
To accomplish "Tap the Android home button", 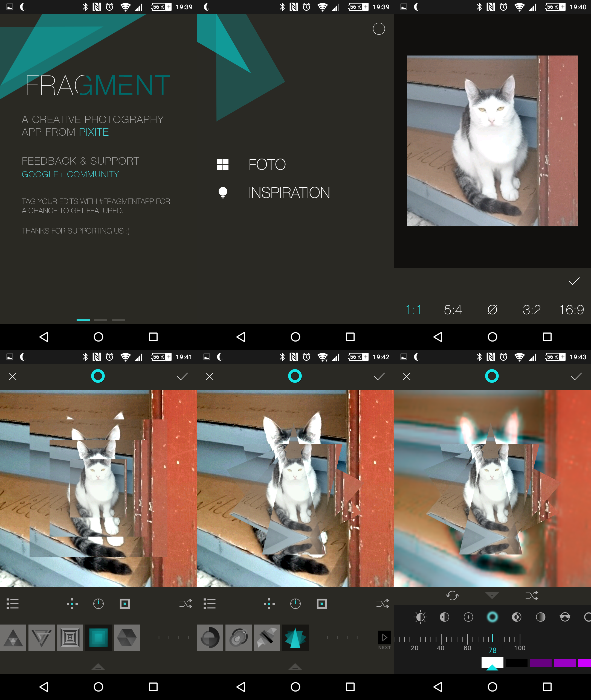I will click(98, 337).
